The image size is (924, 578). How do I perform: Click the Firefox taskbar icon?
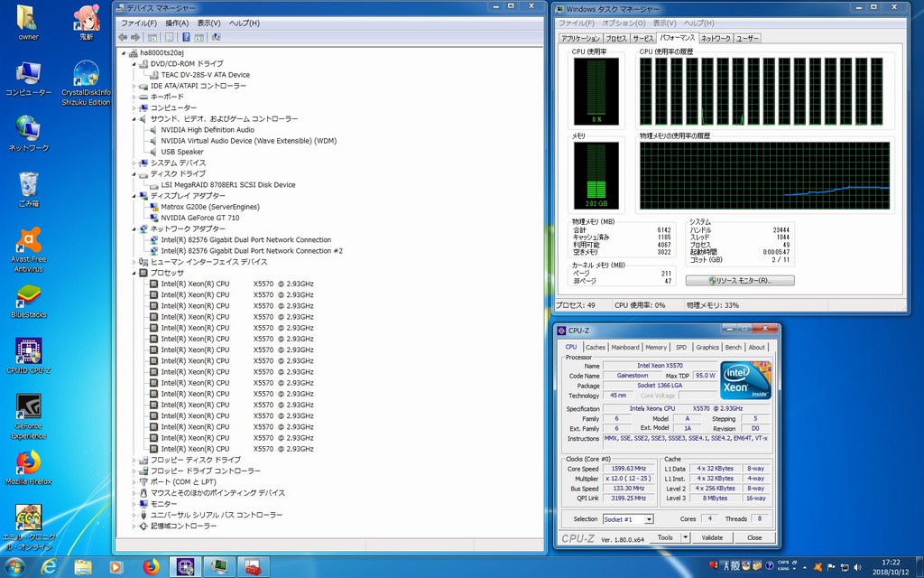152,567
